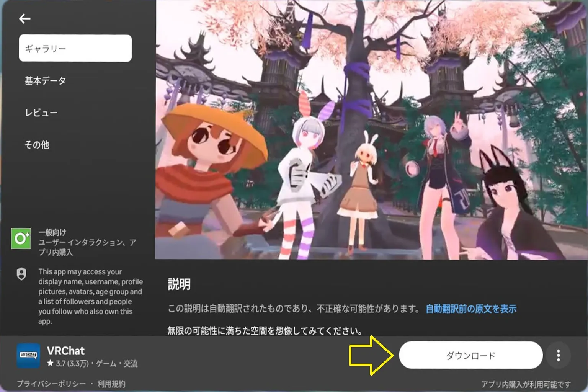Open the その他 section

point(37,145)
